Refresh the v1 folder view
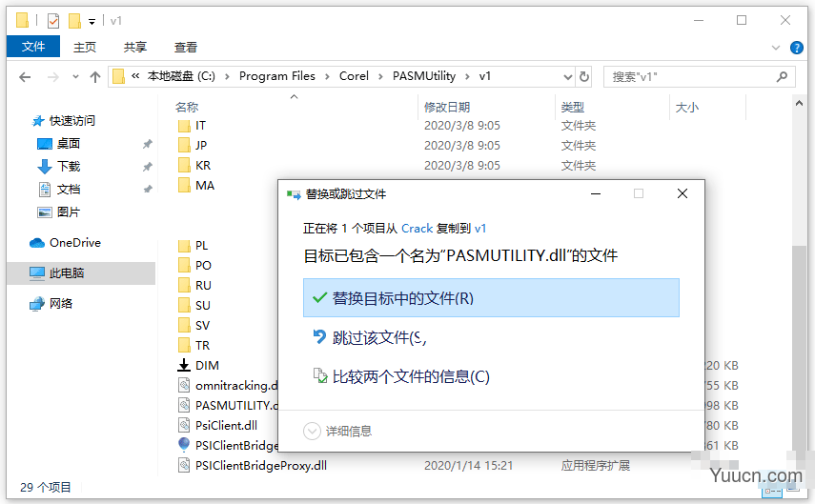 (584, 77)
